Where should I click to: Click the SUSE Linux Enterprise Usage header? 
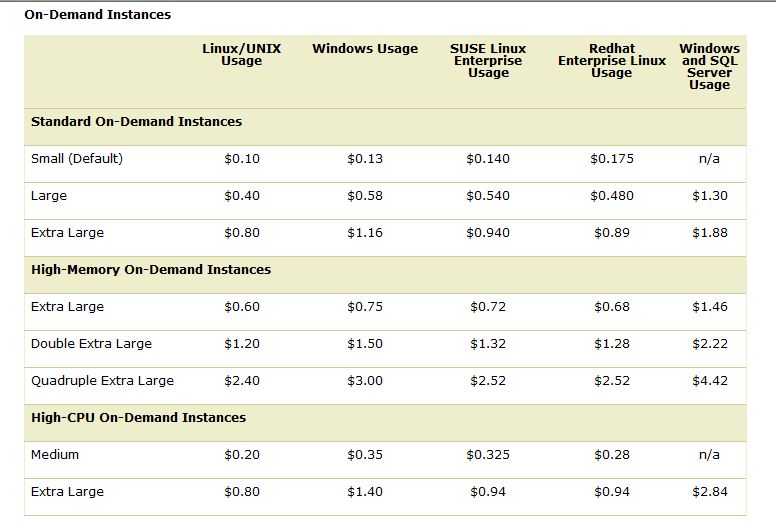point(488,60)
